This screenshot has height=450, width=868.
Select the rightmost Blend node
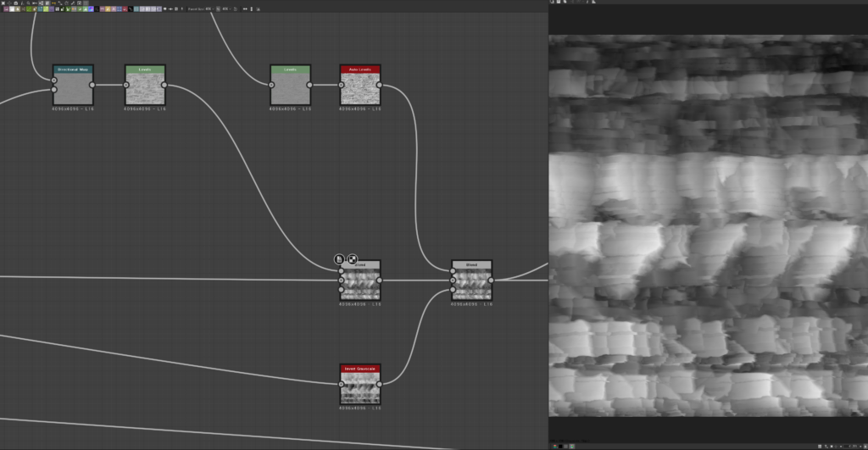(x=471, y=281)
